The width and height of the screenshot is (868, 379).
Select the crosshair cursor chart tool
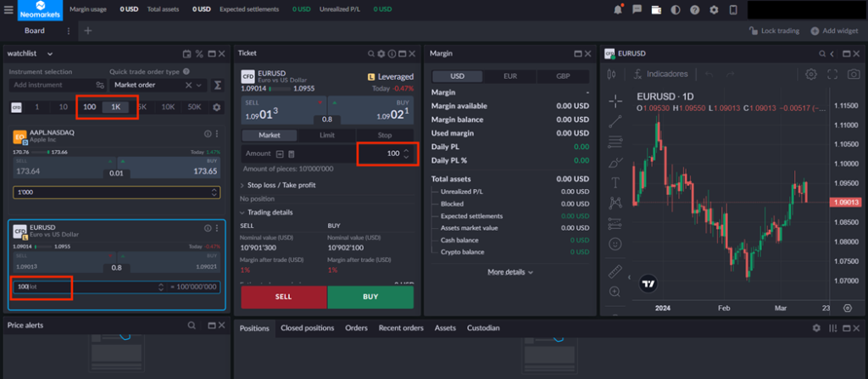[615, 101]
